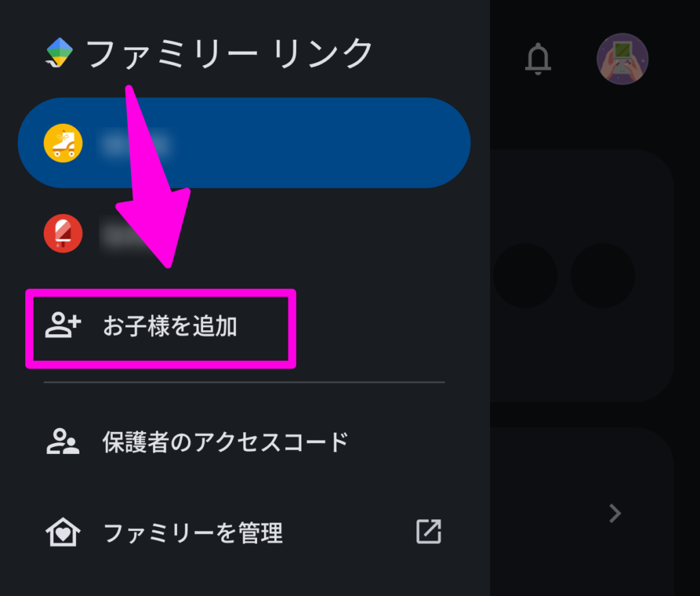Tap the ファミリー リンク title text
The height and width of the screenshot is (596, 700).
230,53
